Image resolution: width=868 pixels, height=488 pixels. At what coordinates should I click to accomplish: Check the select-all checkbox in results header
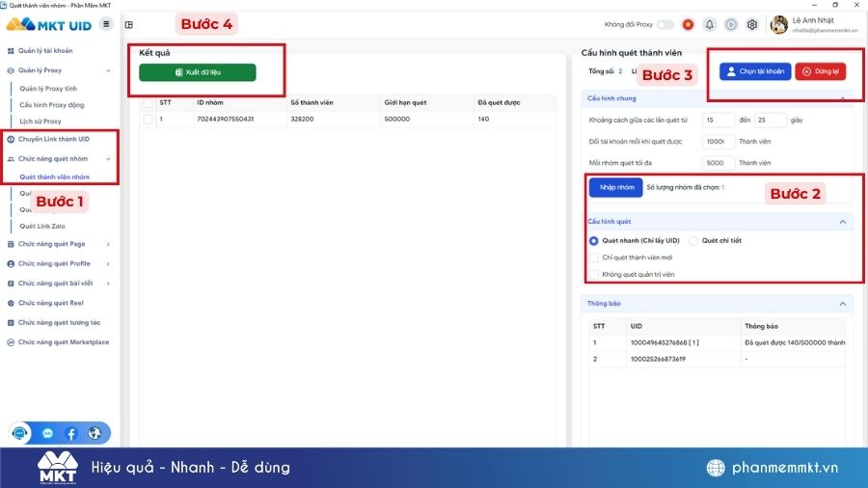click(148, 103)
